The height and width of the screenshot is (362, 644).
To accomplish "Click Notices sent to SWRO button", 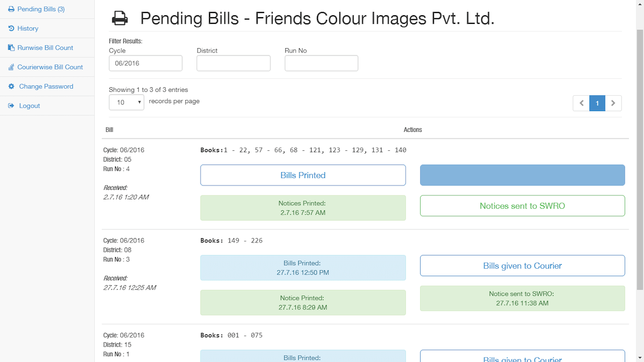I will [522, 206].
